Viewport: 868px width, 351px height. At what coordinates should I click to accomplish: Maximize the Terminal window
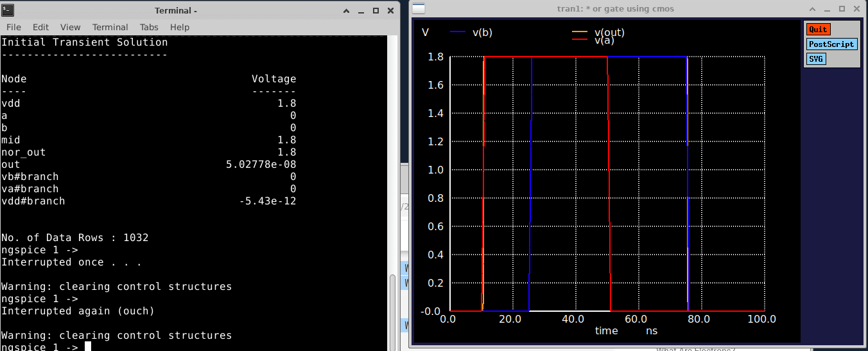coord(376,10)
